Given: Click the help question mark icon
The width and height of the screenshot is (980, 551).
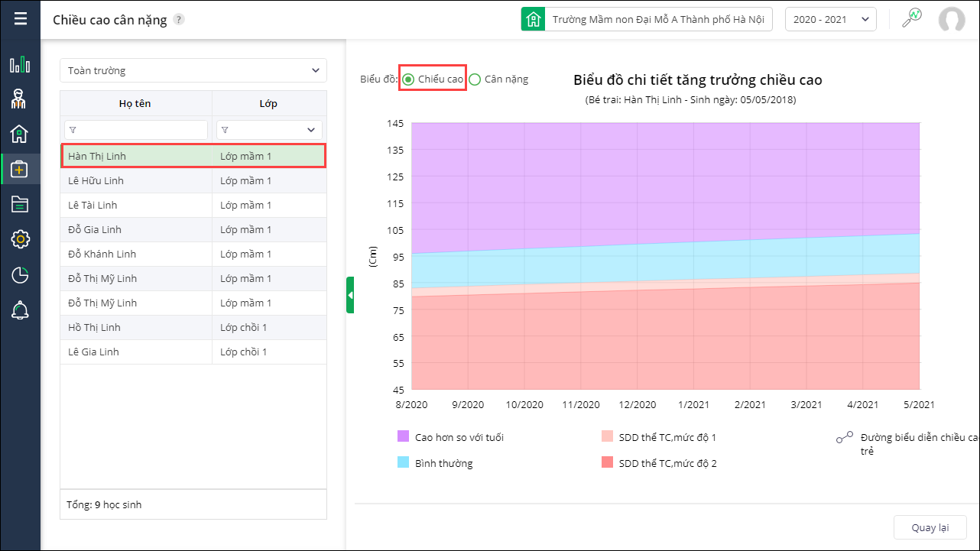Looking at the screenshot, I should coord(178,20).
